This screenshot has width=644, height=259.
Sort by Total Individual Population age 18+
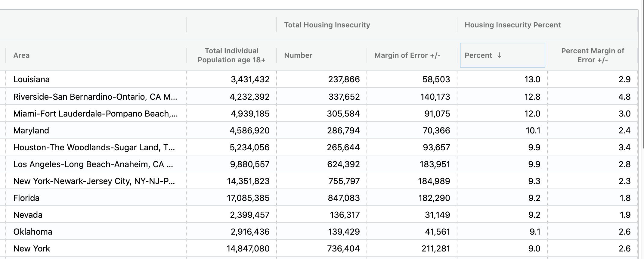tap(231, 55)
